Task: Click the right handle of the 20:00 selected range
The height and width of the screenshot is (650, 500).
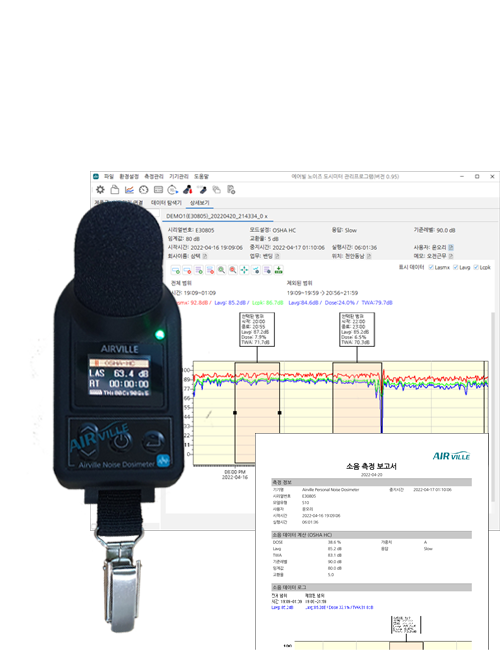Action: [279, 413]
